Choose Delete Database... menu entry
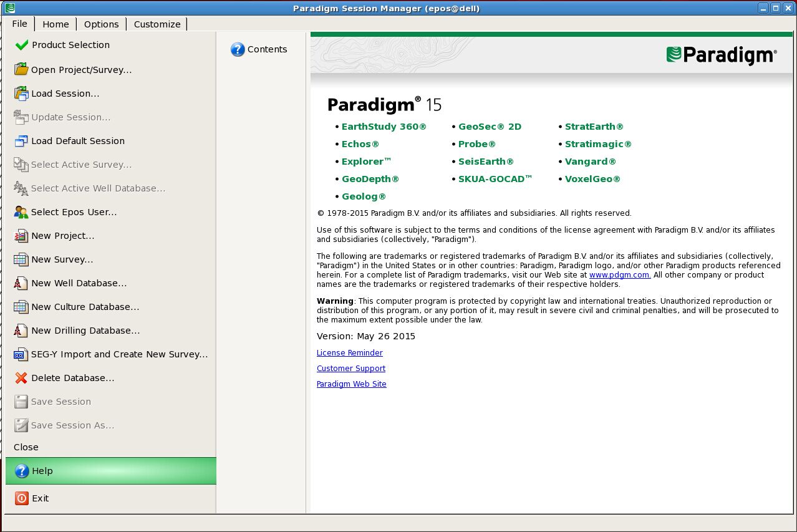Viewport: 797px width, 532px height. [111, 378]
